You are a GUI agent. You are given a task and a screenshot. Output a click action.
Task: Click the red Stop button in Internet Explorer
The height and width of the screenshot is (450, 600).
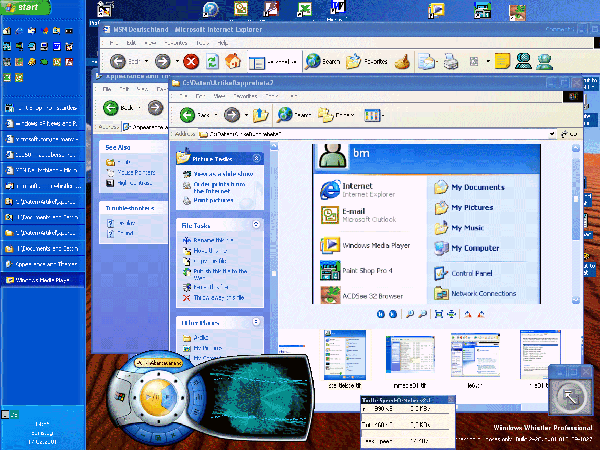click(191, 61)
